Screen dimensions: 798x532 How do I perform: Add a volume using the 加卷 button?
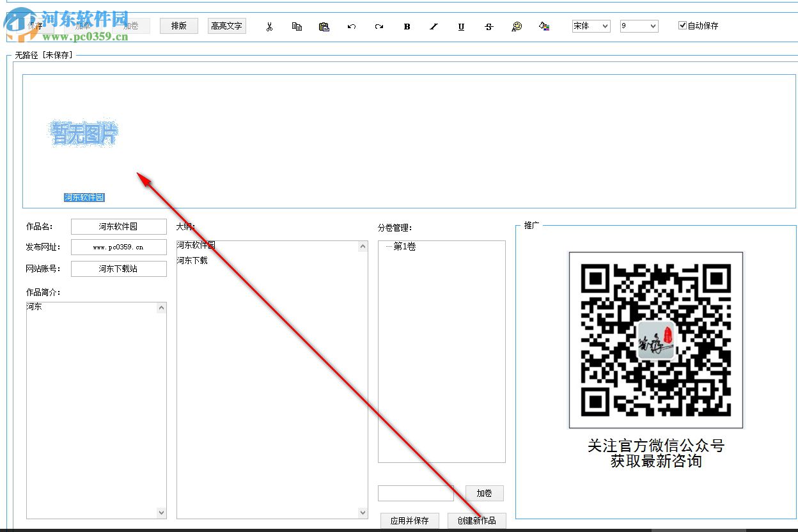pos(484,493)
